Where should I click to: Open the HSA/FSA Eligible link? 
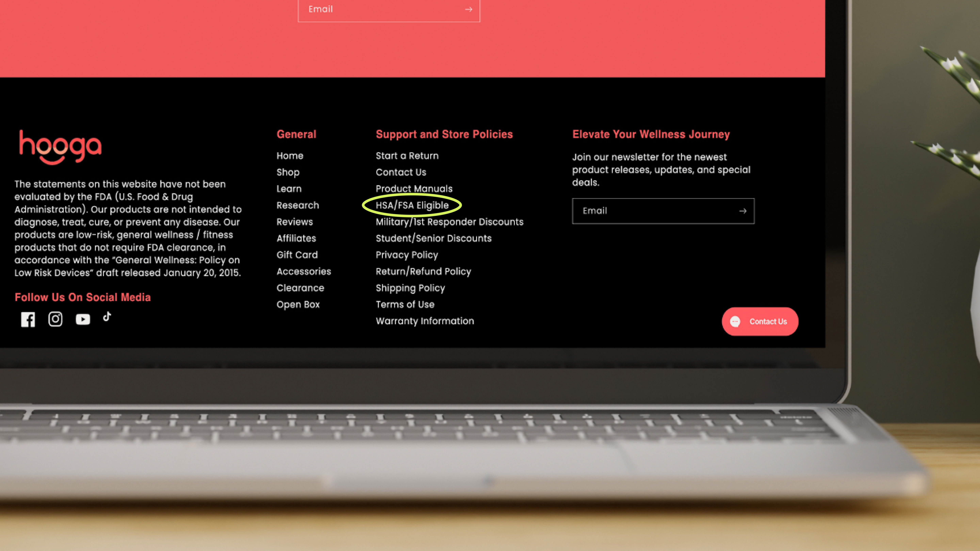[412, 205]
